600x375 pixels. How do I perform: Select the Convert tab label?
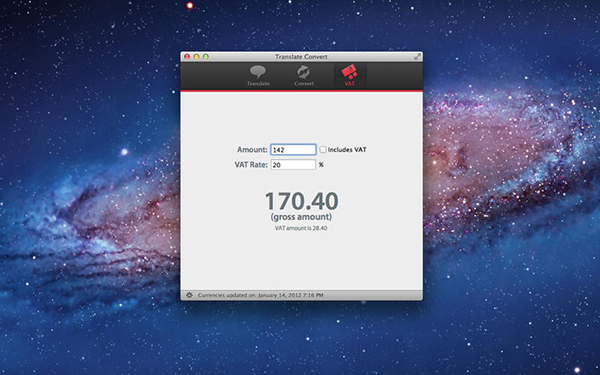click(x=304, y=83)
